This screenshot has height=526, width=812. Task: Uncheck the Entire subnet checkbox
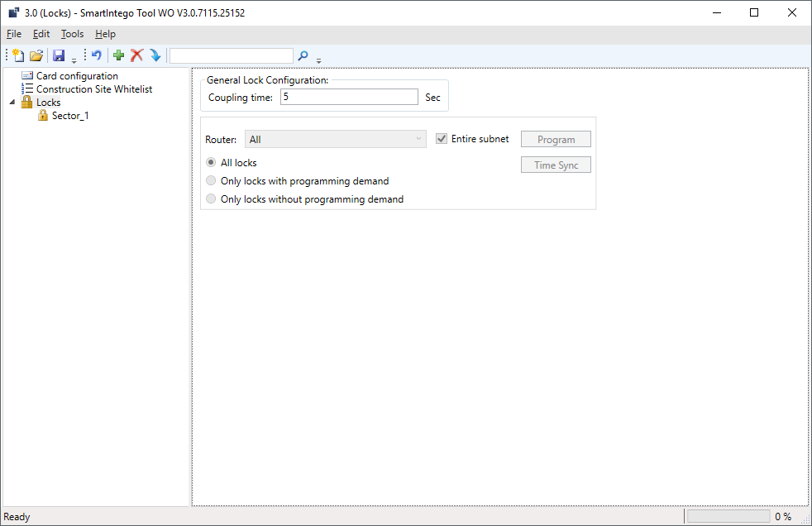click(442, 139)
